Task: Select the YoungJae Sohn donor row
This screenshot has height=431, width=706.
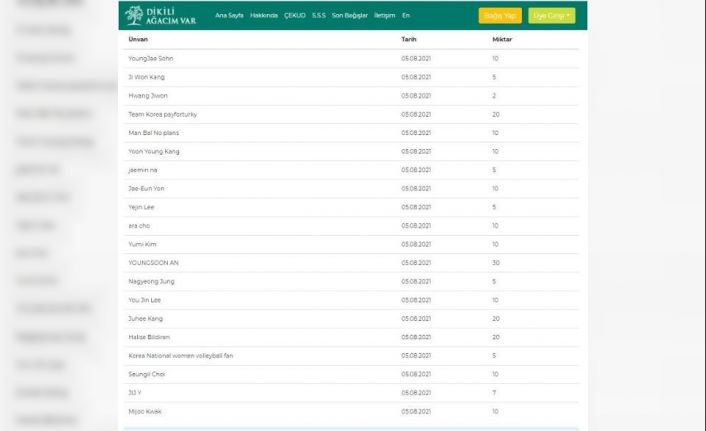Action: [151, 59]
